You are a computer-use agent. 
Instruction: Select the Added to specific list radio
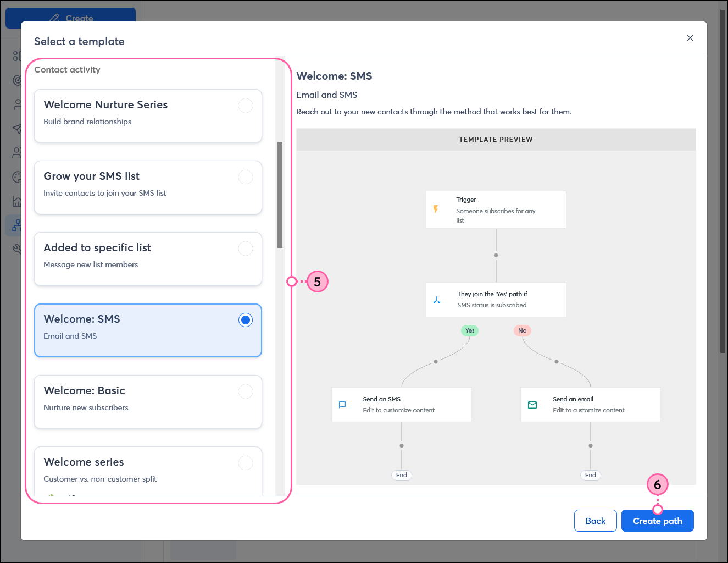pyautogui.click(x=246, y=249)
